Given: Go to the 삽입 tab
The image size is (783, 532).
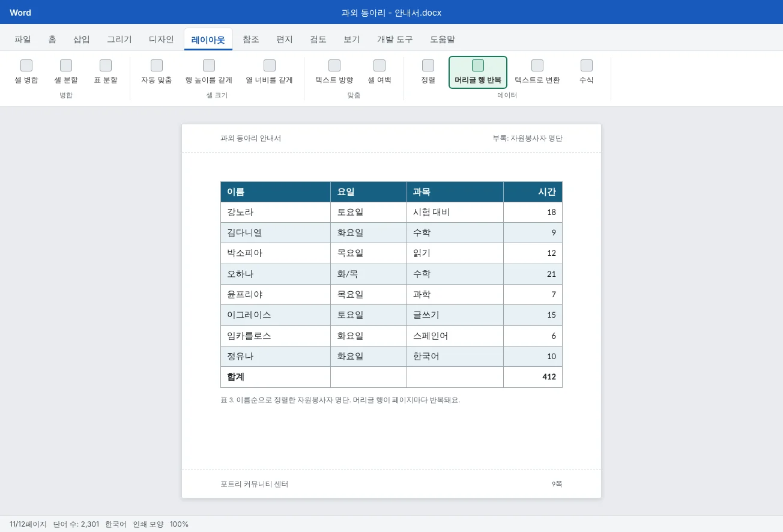Looking at the screenshot, I should (82, 40).
